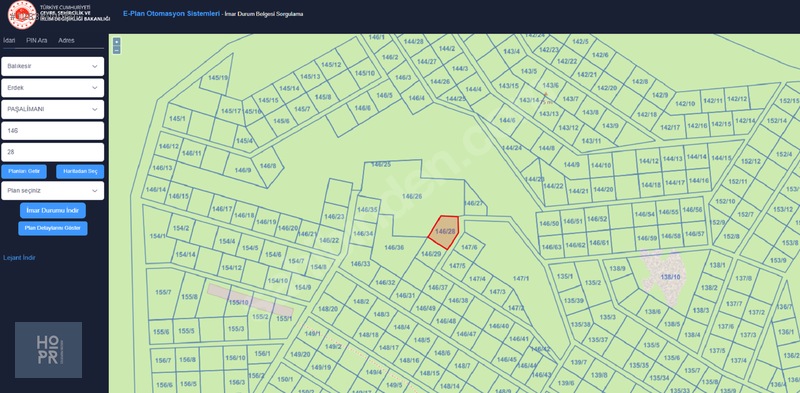This screenshot has height=393, width=800.
Task: Select parcel 142/10 on the map
Action: pos(685,104)
